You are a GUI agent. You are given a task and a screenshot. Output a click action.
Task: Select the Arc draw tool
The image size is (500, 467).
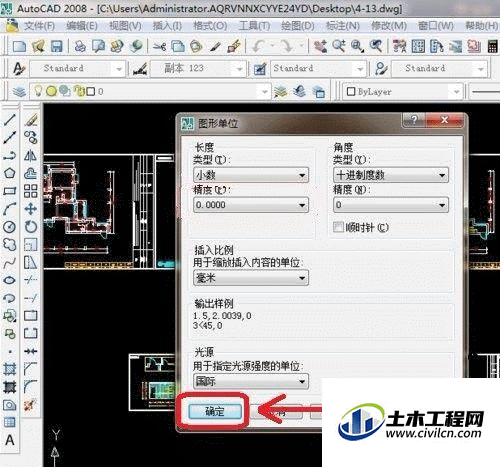tap(10, 209)
